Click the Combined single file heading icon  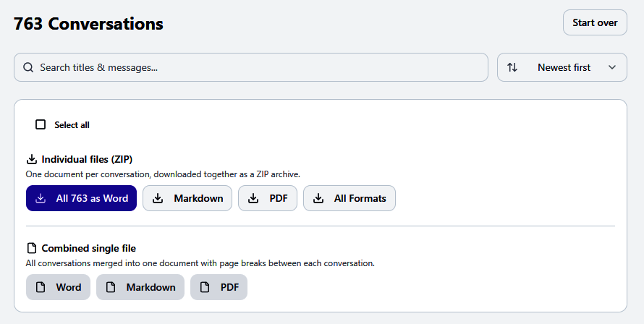click(x=32, y=248)
